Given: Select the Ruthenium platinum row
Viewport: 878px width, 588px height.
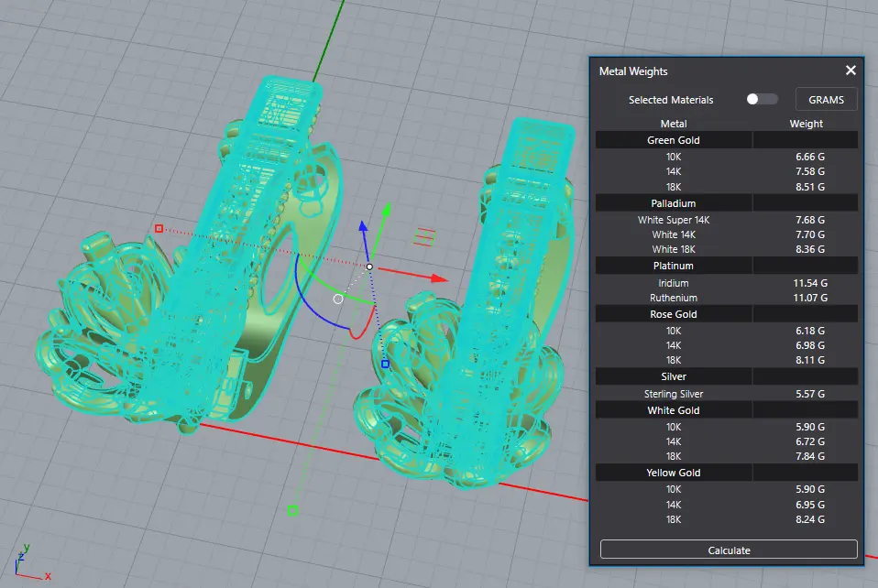Looking at the screenshot, I should pyautogui.click(x=726, y=298).
